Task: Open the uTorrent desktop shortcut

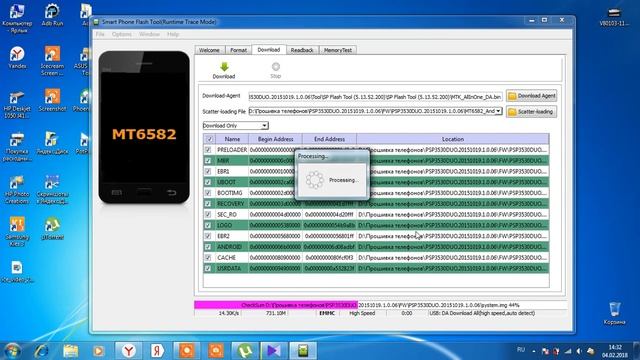Action: pos(52,229)
